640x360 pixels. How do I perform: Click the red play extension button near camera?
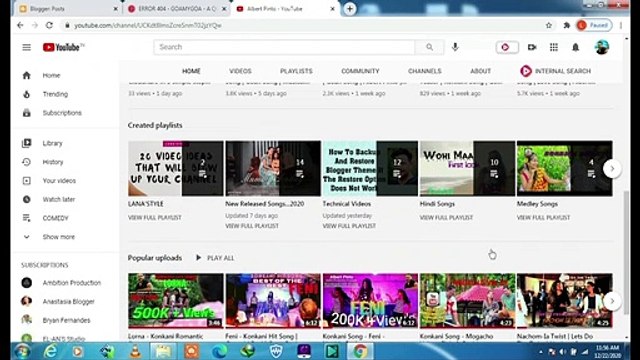[x=507, y=47]
